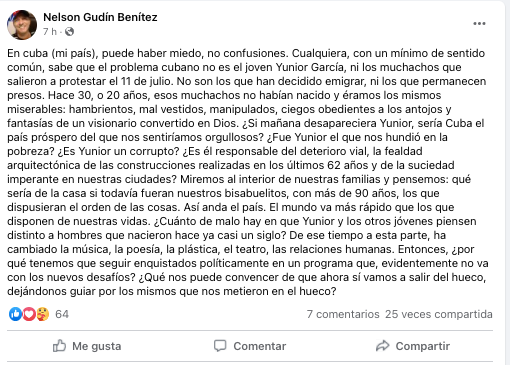Click the thumbs-up outline icon beside Me gusta

click(x=59, y=346)
